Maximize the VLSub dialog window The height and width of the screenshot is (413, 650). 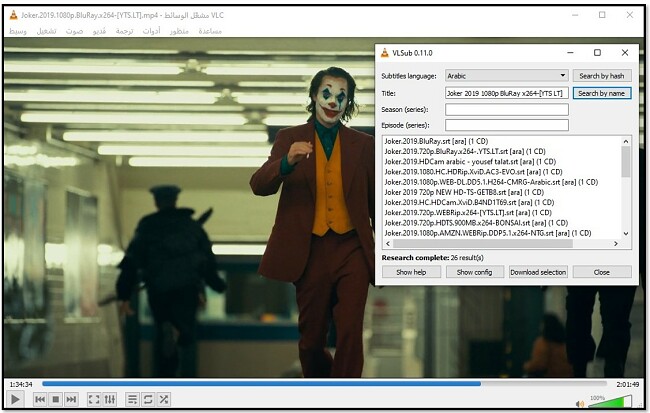point(597,53)
